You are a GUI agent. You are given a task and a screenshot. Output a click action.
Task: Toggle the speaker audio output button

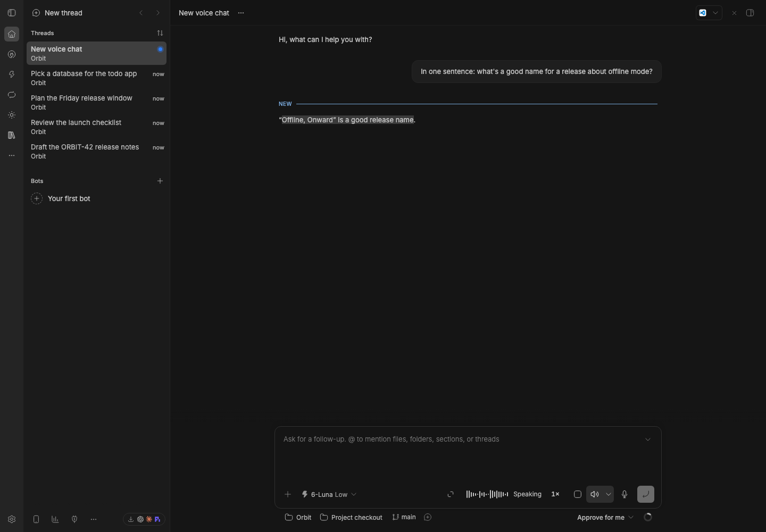[x=595, y=494]
